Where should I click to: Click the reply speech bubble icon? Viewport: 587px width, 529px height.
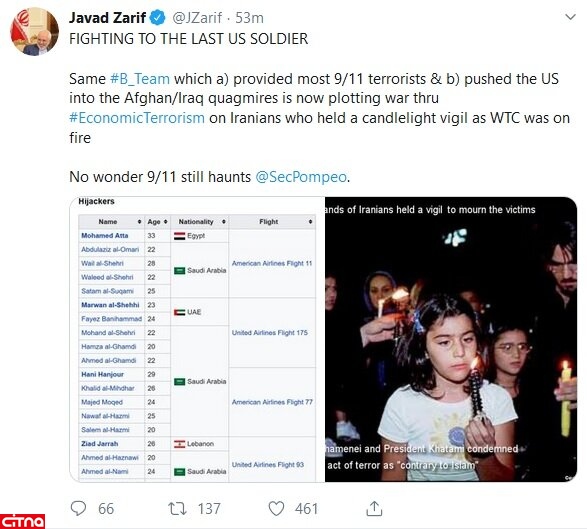click(78, 508)
